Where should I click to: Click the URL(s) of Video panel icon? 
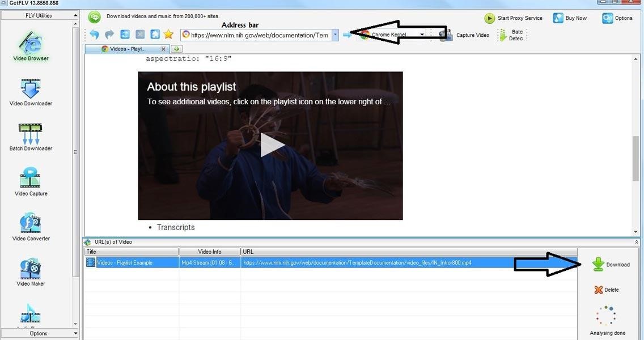(x=87, y=243)
